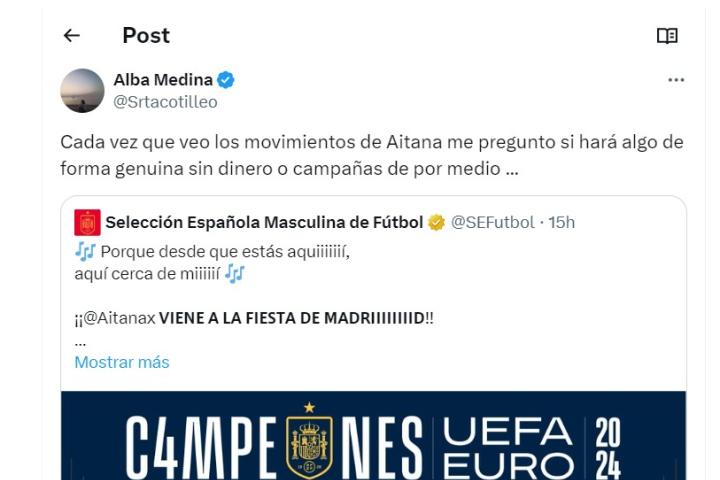Open quoted post by clicking its lyrics text
Screen dimensions: 720x480
coord(225,252)
